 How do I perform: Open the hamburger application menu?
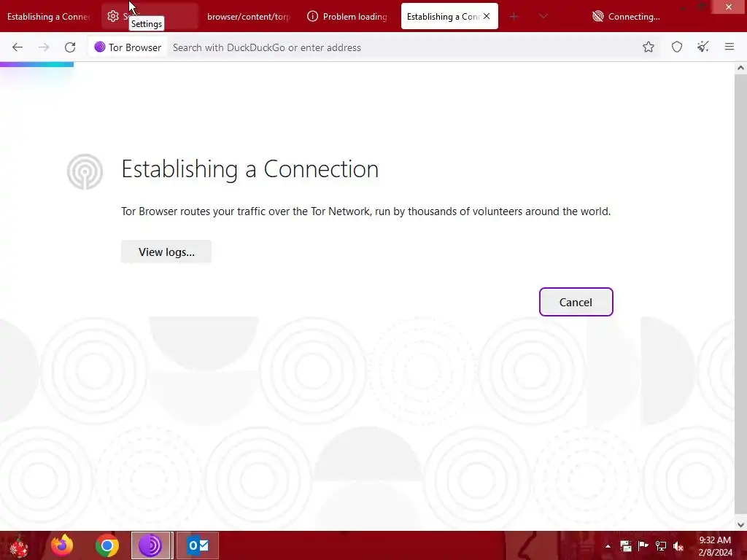(x=729, y=47)
